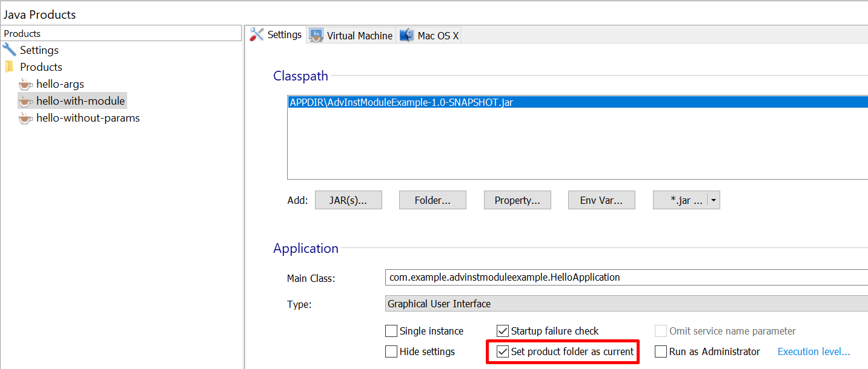The width and height of the screenshot is (868, 369).
Task: Check the Hide settings option
Action: click(x=391, y=351)
